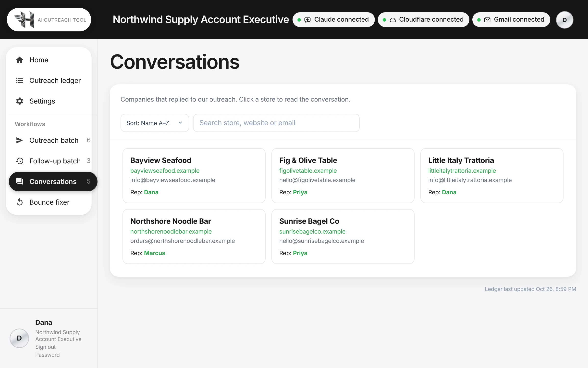This screenshot has width=588, height=368.
Task: Click the Conversations count badge 5
Action: pyautogui.click(x=89, y=181)
